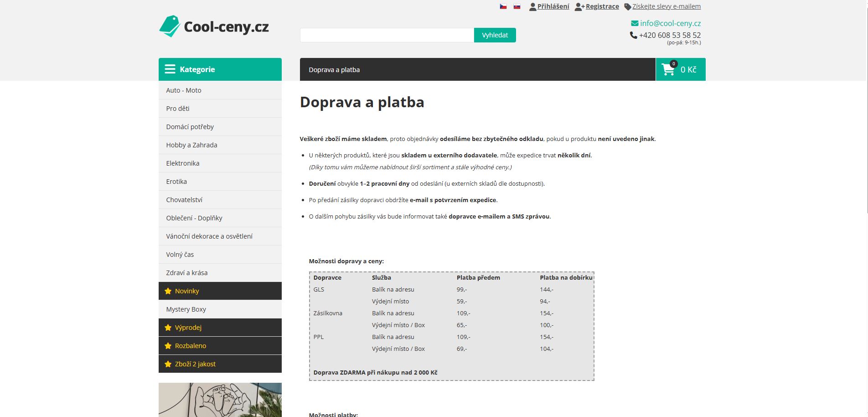
Task: Open the Pro děti category
Action: click(x=220, y=109)
